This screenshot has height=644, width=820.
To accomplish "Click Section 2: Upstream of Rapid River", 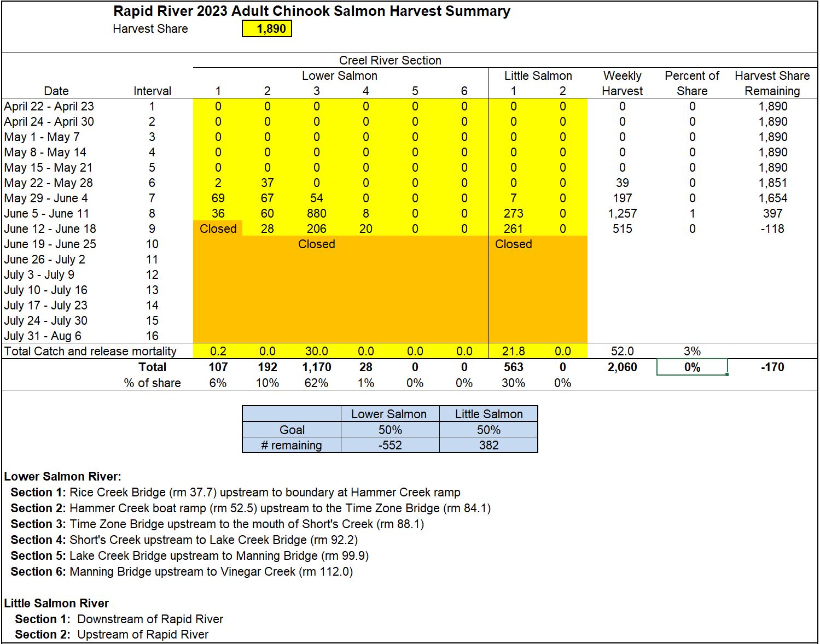I will [x=112, y=634].
